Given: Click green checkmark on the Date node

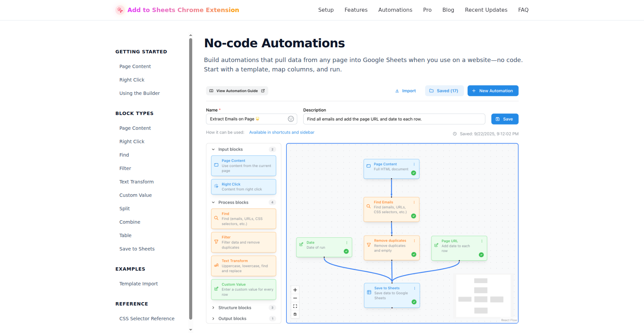Looking at the screenshot, I should click(346, 252).
